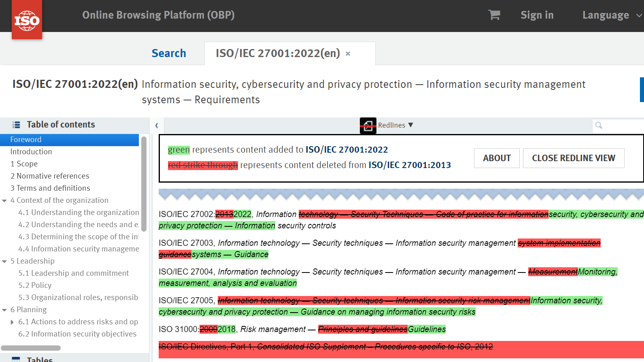The height and width of the screenshot is (362, 644).
Task: Expand 6.1 Actions to address risks arrow
Action: click(x=12, y=322)
